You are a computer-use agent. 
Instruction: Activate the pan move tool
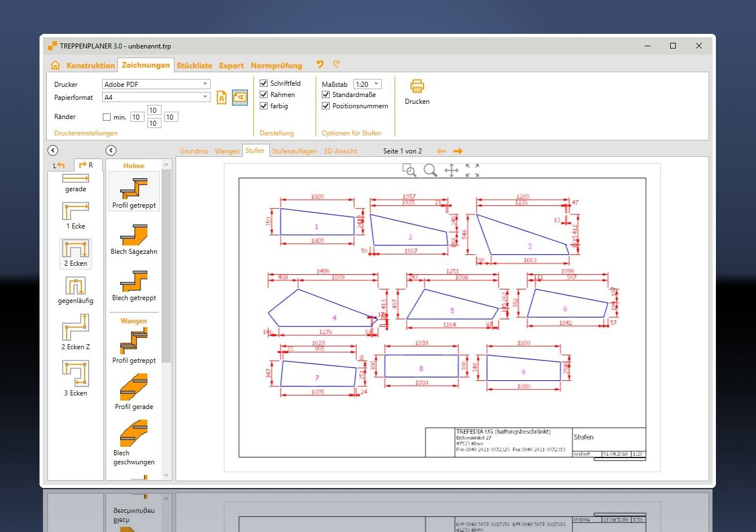pyautogui.click(x=451, y=170)
